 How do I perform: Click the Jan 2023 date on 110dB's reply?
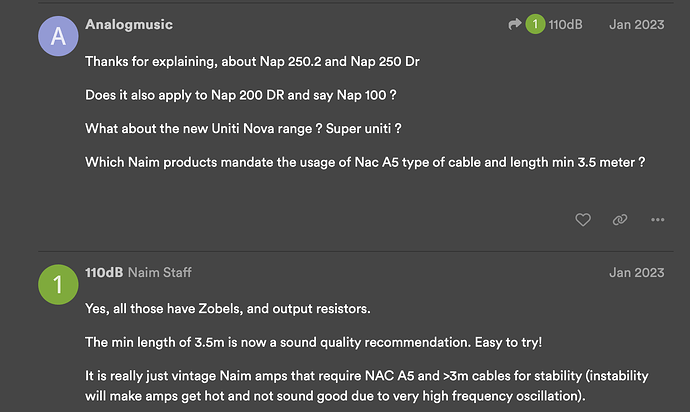[636, 272]
